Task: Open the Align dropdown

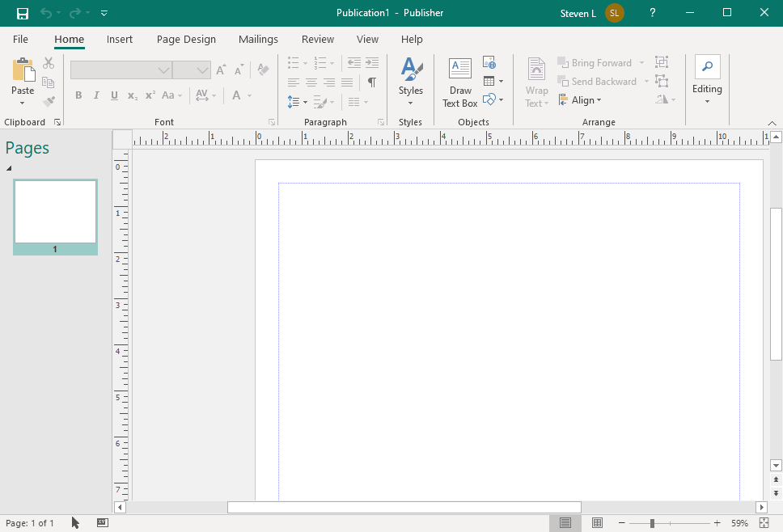Action: [x=581, y=100]
